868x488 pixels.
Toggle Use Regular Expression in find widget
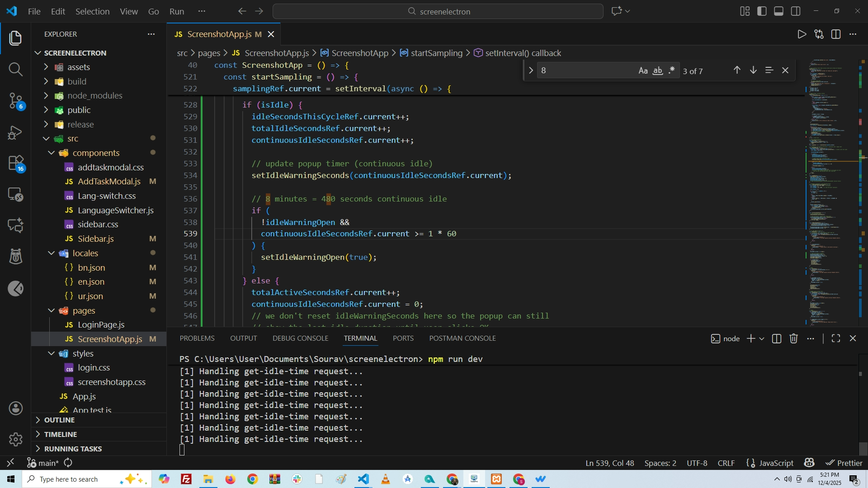click(x=672, y=70)
